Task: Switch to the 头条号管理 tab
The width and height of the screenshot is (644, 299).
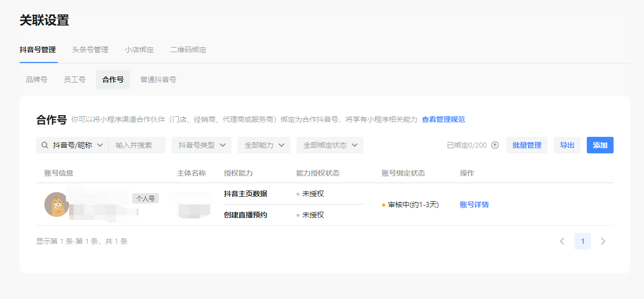Action: click(90, 50)
